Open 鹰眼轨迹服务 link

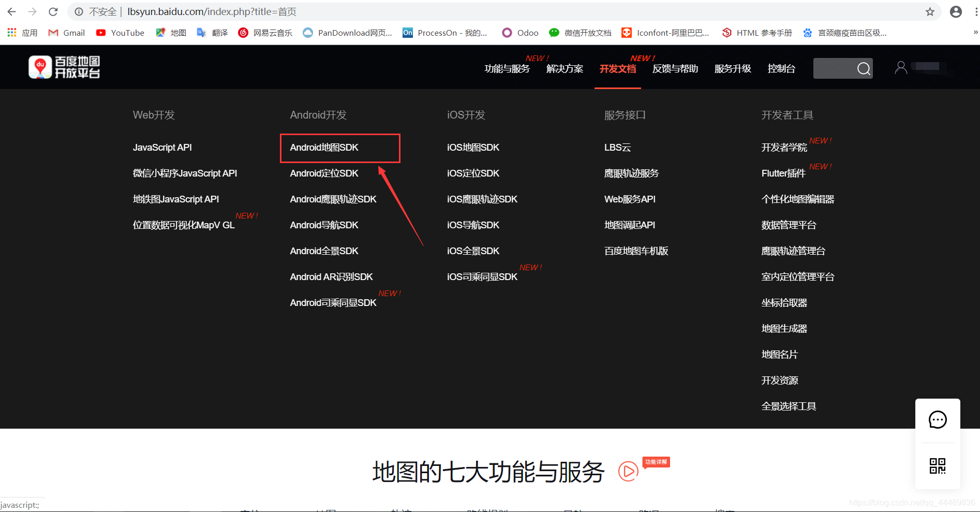[632, 173]
